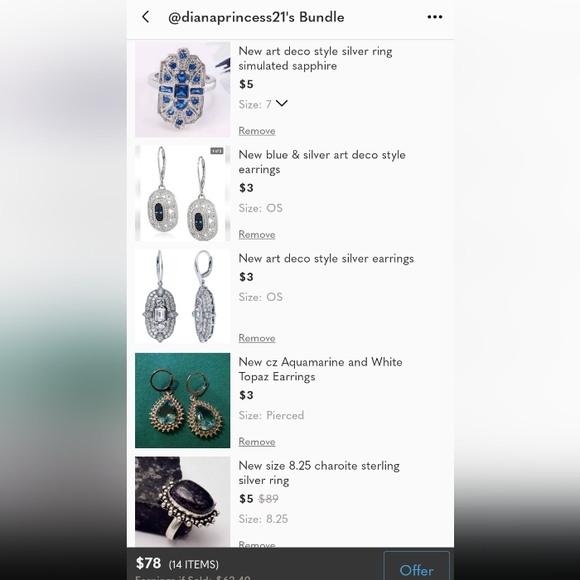Viewport: 580px width, 580px height.
Task: Open the blue & silver earrings listing title
Action: point(322,162)
